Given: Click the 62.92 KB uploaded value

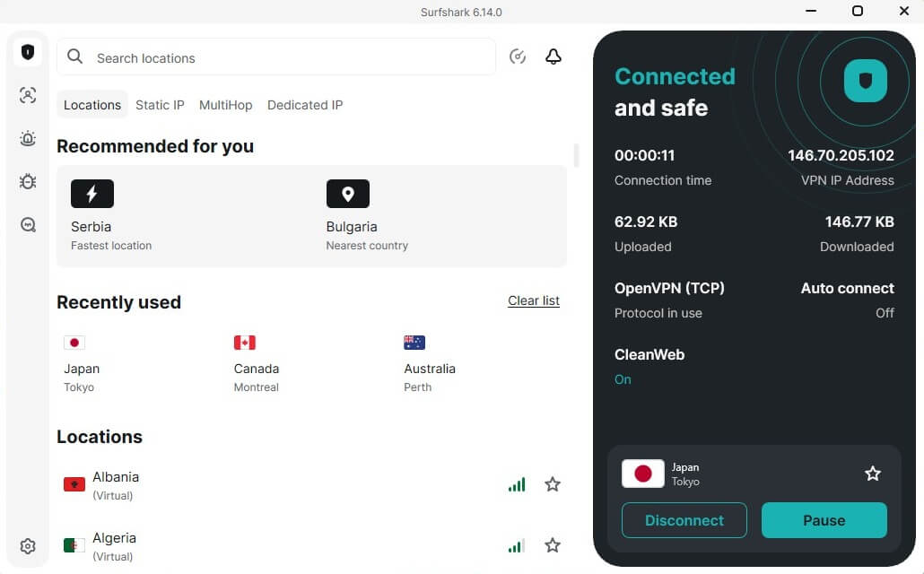Looking at the screenshot, I should 646,222.
